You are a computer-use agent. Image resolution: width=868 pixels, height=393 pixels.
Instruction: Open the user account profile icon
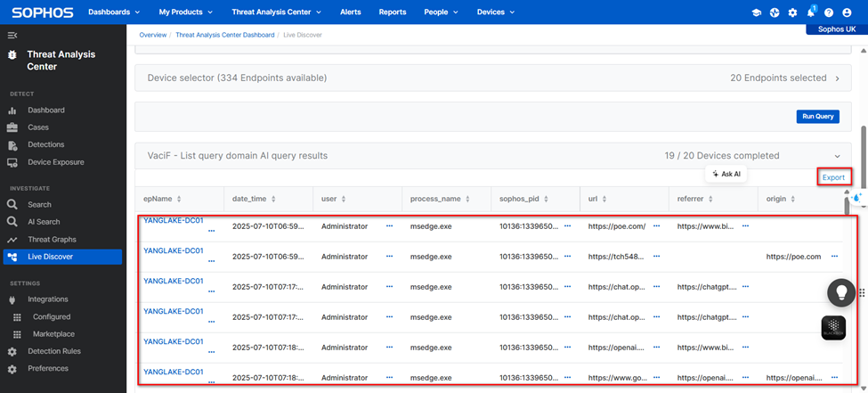(x=847, y=12)
